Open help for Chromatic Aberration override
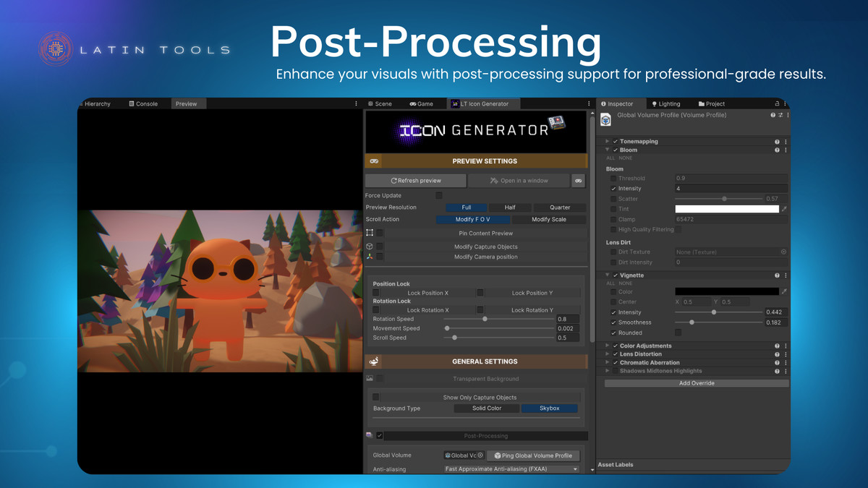 pos(778,363)
